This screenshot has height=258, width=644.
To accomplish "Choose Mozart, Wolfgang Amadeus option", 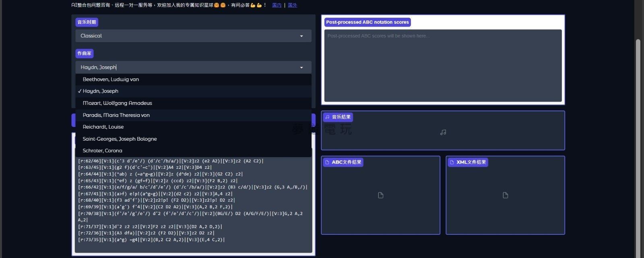I will (x=117, y=103).
